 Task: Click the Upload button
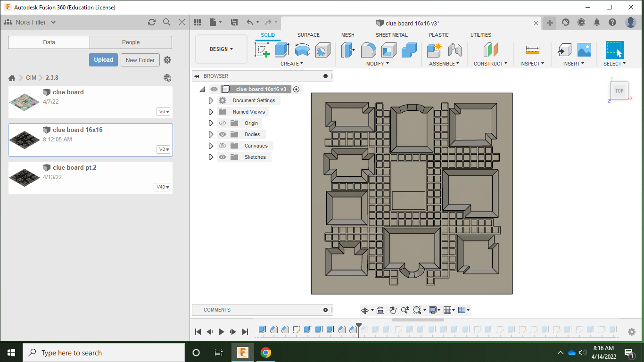point(103,60)
